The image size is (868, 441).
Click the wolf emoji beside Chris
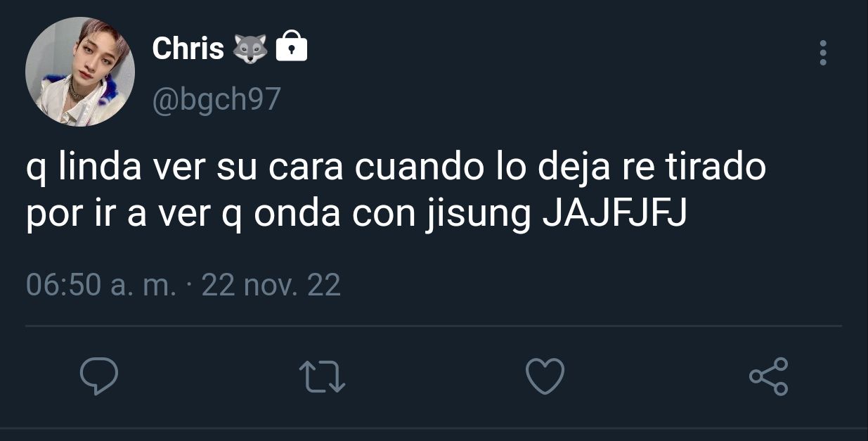(x=249, y=49)
